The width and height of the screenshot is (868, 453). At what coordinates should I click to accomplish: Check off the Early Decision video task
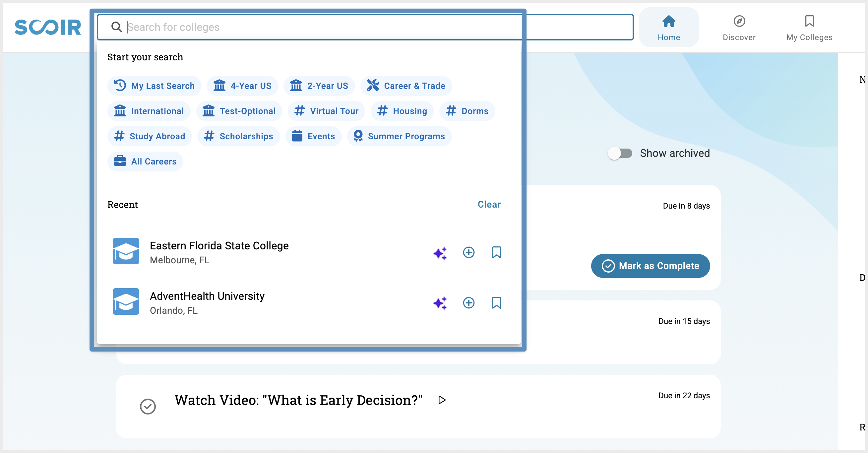(x=148, y=407)
